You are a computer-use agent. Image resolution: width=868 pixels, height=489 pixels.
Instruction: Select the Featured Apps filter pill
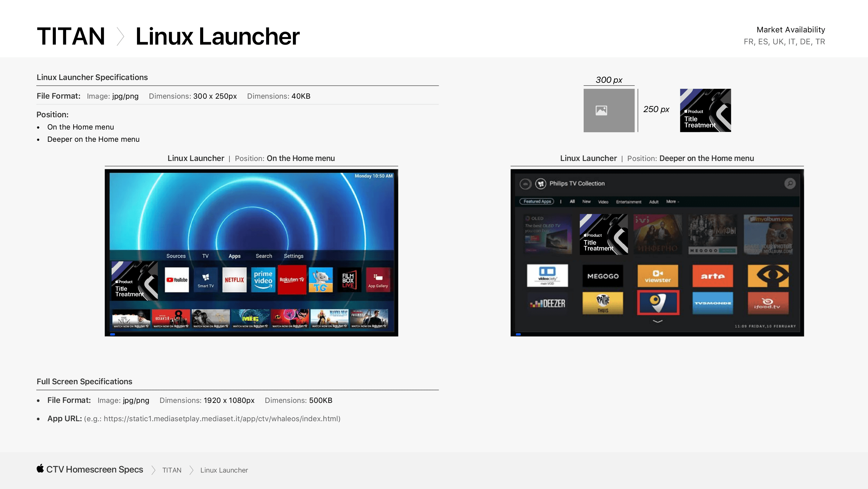[537, 202]
